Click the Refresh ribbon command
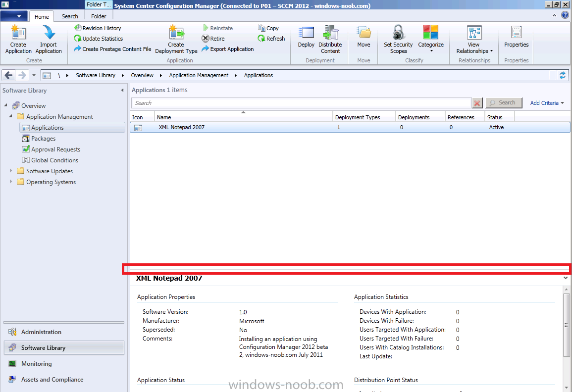 271,38
